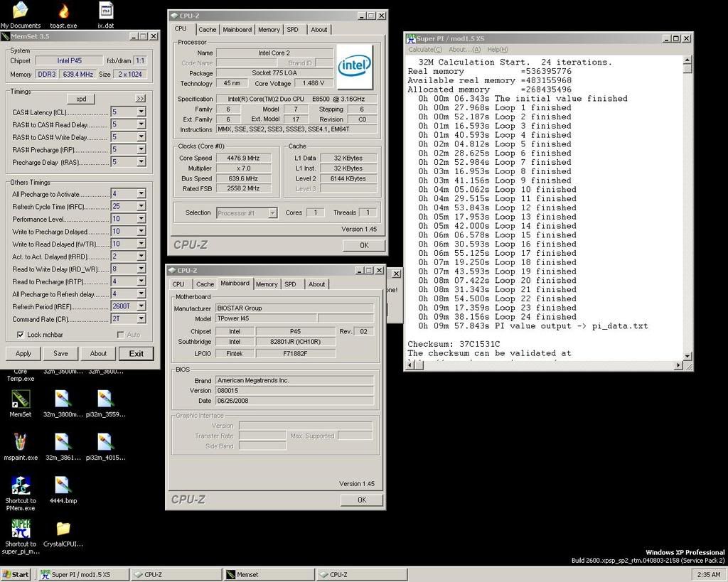Open the Write to Read Delayed (tWTR) dropdown
The width and height of the screenshot is (728, 582).
pyautogui.click(x=141, y=244)
